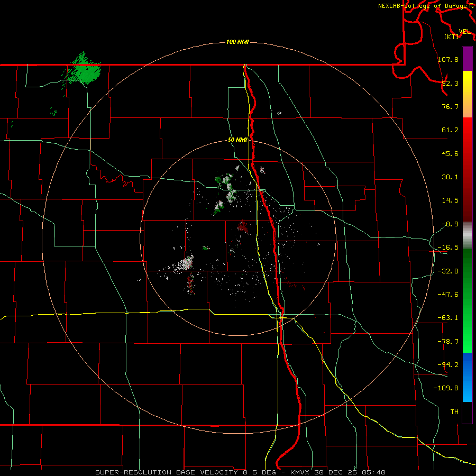Click the -0.9 velocity scale value
Screen dimensions: 476x476
[450, 224]
